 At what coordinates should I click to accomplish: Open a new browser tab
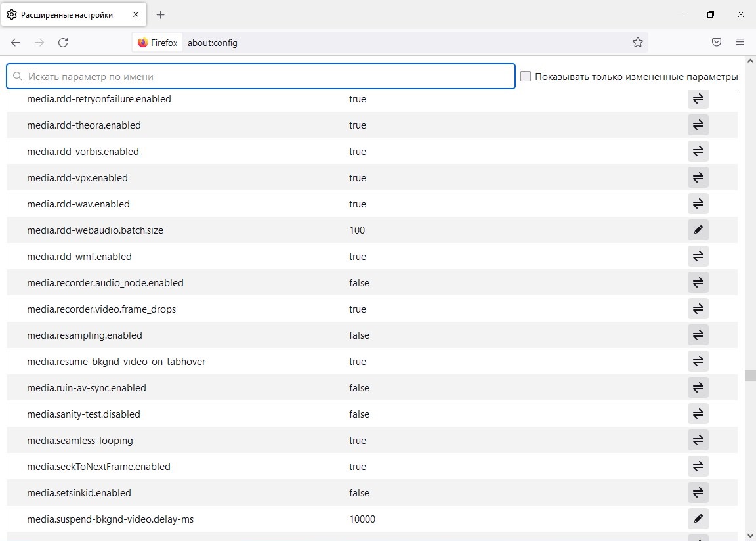pyautogui.click(x=161, y=14)
